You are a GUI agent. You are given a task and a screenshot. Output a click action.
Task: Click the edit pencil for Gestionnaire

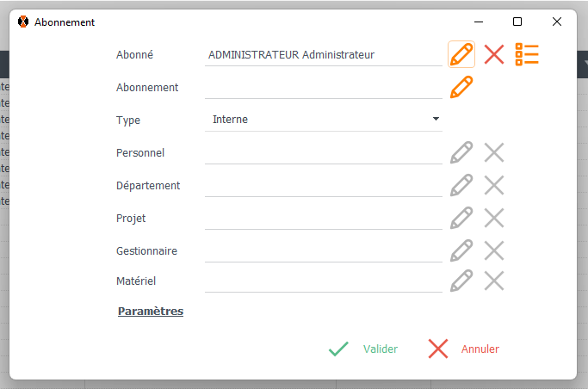click(461, 250)
